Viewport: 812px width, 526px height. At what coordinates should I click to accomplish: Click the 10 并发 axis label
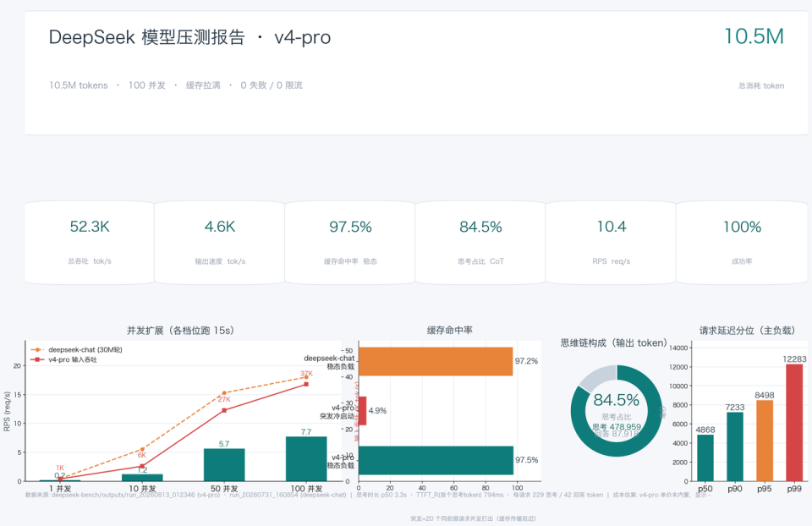click(142, 489)
